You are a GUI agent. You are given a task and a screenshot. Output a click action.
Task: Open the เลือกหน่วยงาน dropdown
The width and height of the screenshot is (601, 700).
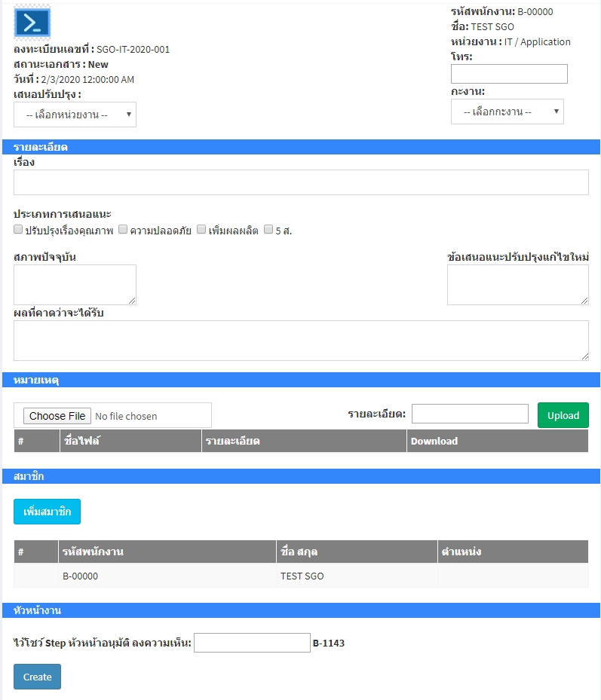tap(75, 115)
